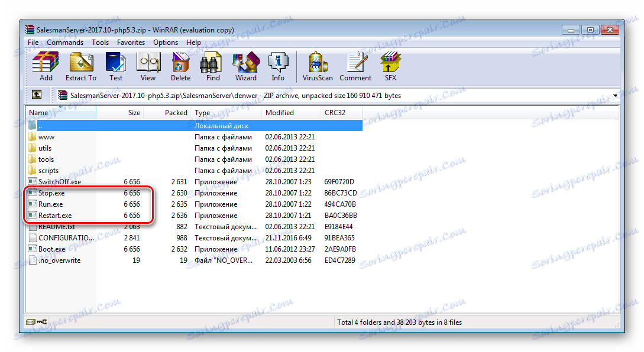
Task: Select the parent directory '..' row
Action: [195, 126]
